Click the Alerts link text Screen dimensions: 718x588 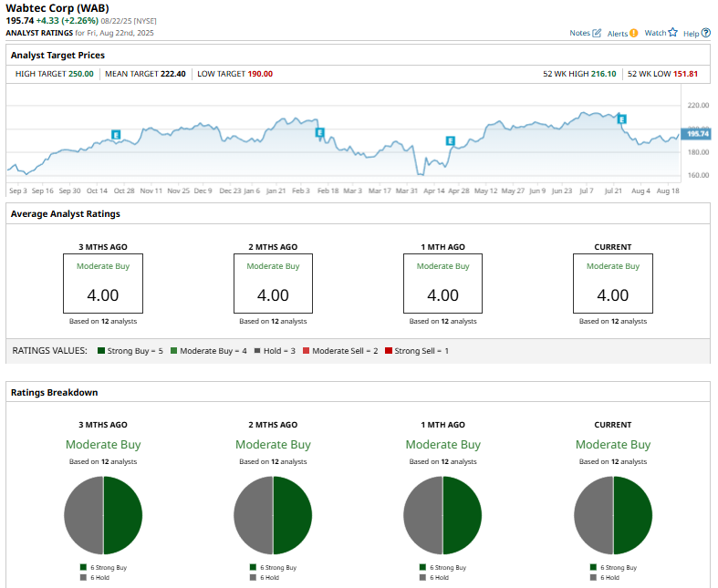point(618,34)
